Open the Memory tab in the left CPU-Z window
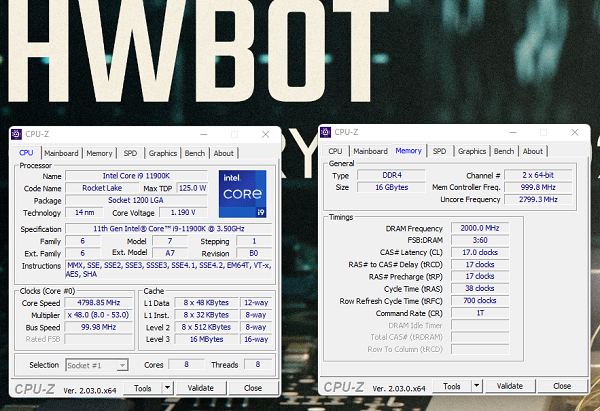This screenshot has height=411, width=600. pyautogui.click(x=99, y=153)
